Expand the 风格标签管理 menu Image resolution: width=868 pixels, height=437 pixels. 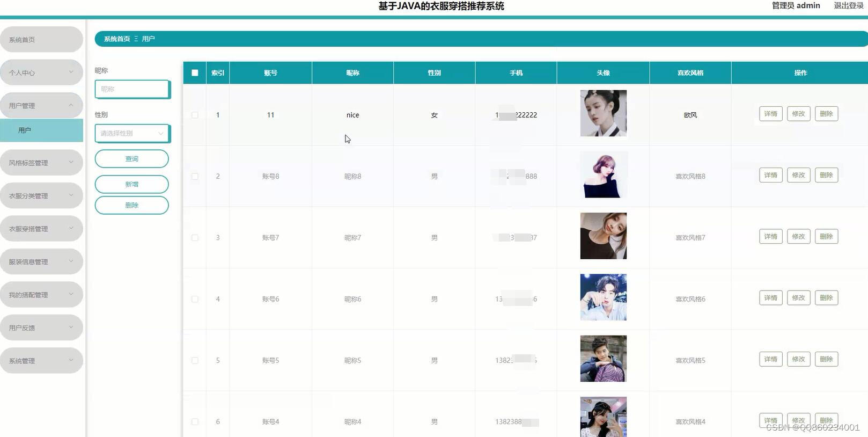pyautogui.click(x=41, y=163)
